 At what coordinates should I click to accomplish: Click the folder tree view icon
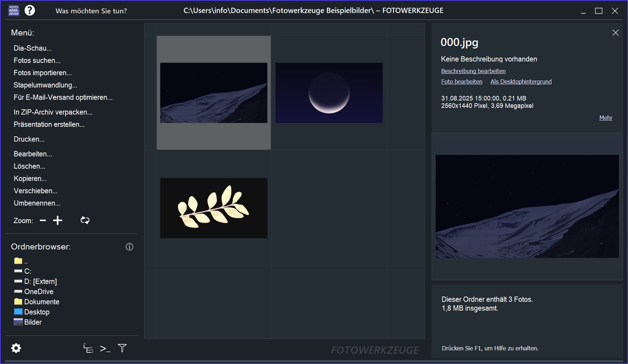pos(88,348)
